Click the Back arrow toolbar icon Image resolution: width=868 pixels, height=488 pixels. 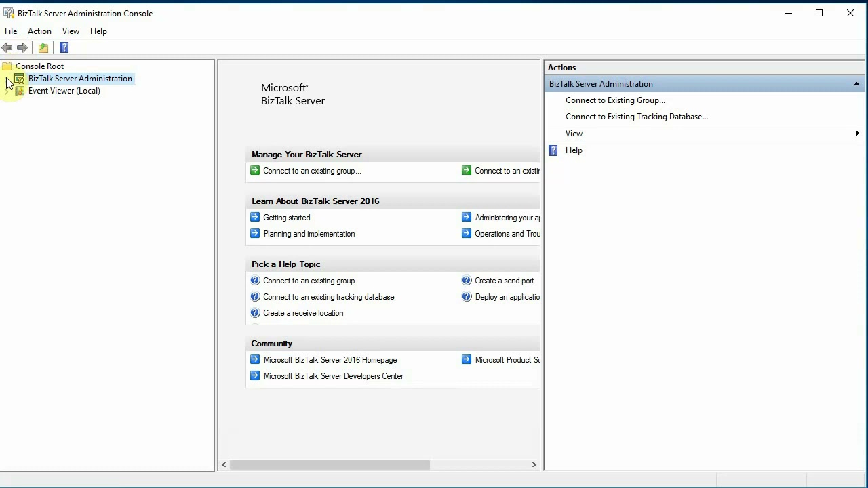click(x=7, y=47)
